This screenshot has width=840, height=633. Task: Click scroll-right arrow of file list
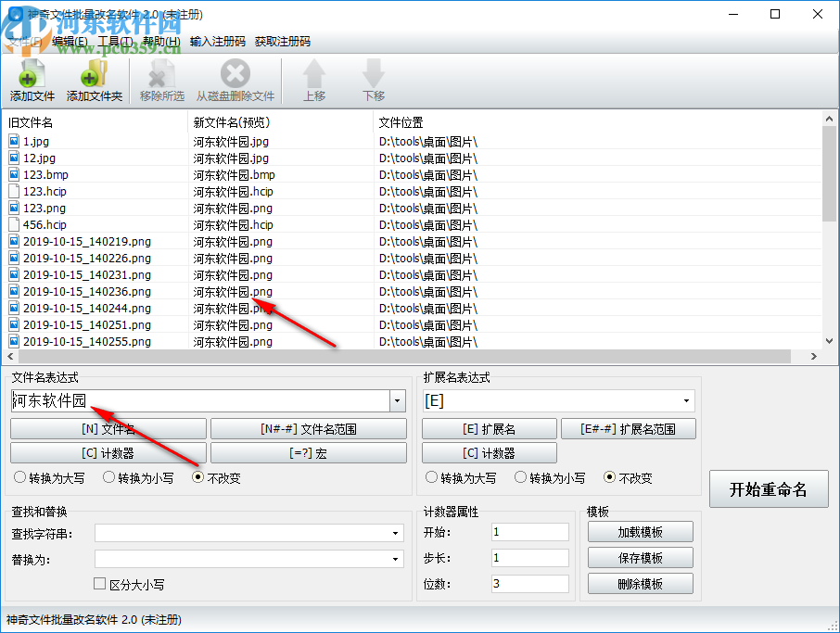coord(814,356)
